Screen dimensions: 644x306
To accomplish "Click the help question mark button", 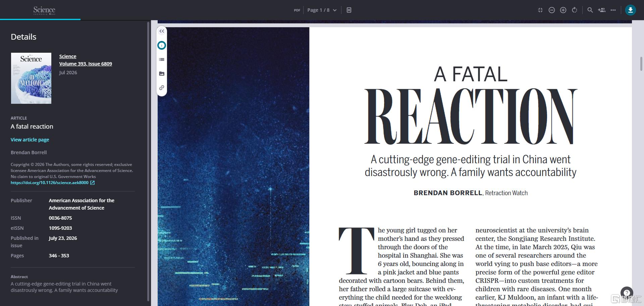I will (627, 293).
